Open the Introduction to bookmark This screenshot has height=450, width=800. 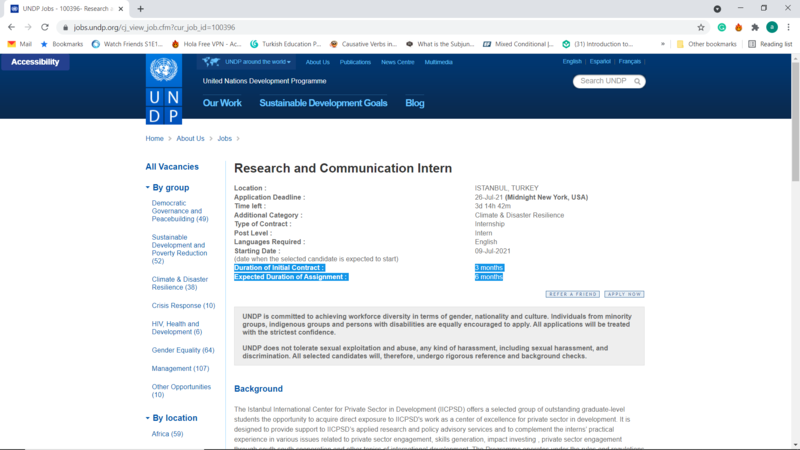coord(597,44)
